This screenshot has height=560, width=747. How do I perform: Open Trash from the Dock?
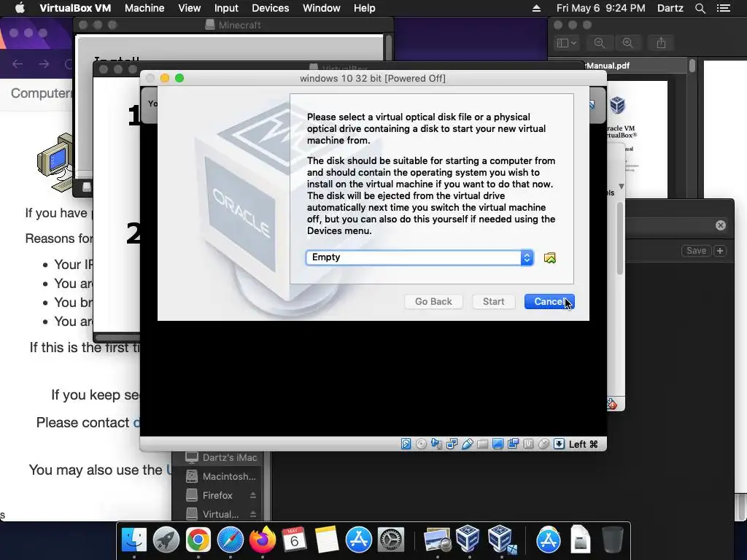click(x=612, y=540)
